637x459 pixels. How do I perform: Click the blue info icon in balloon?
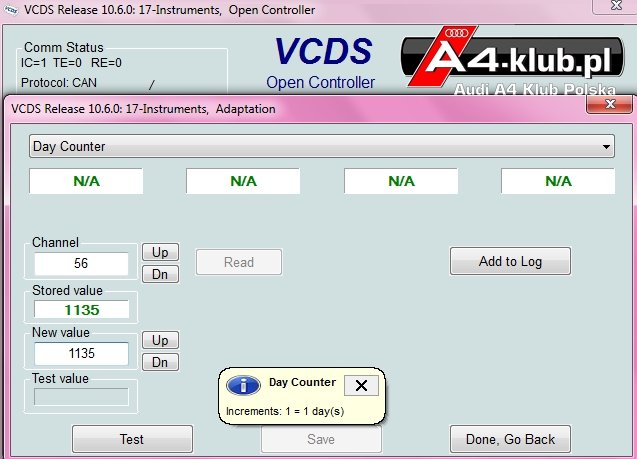(x=243, y=385)
